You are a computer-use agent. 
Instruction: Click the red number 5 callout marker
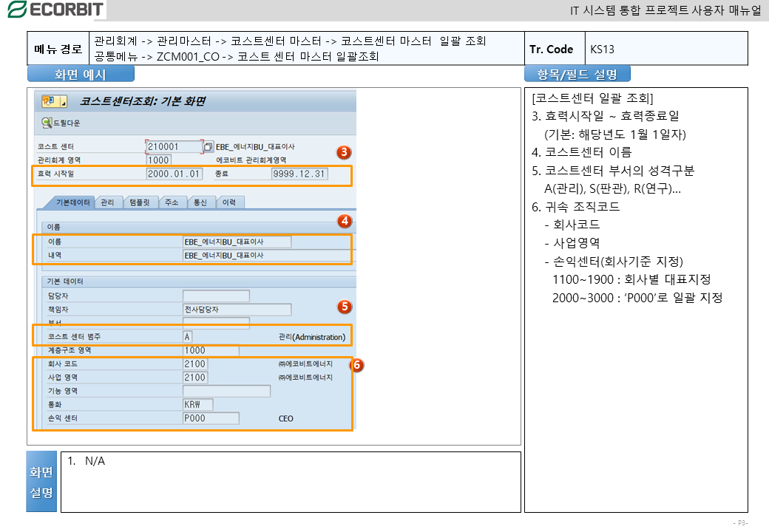344,306
